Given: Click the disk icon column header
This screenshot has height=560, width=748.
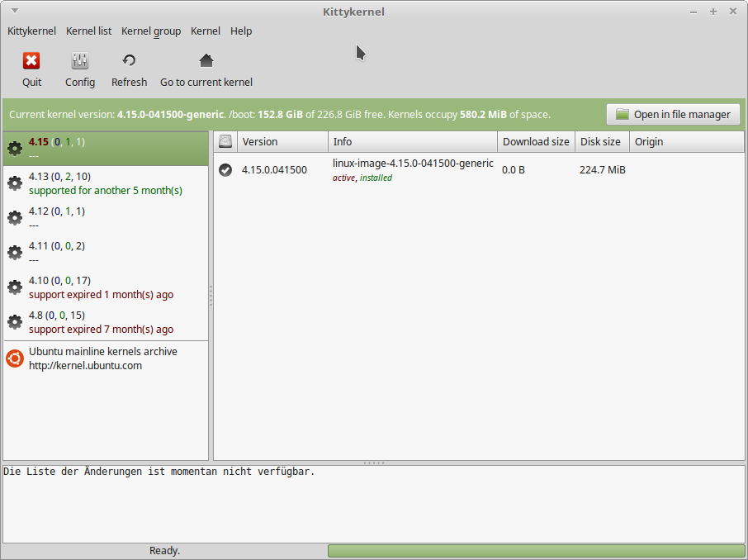Looking at the screenshot, I should pyautogui.click(x=225, y=141).
